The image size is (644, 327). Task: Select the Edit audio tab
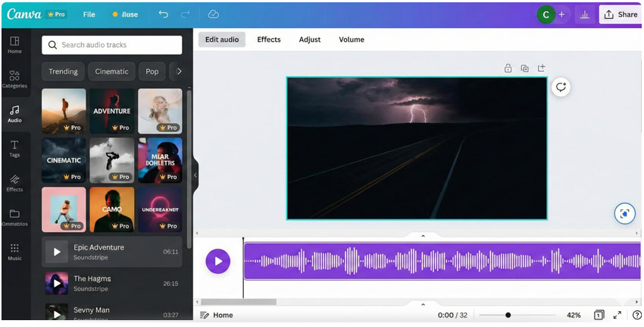click(x=222, y=39)
